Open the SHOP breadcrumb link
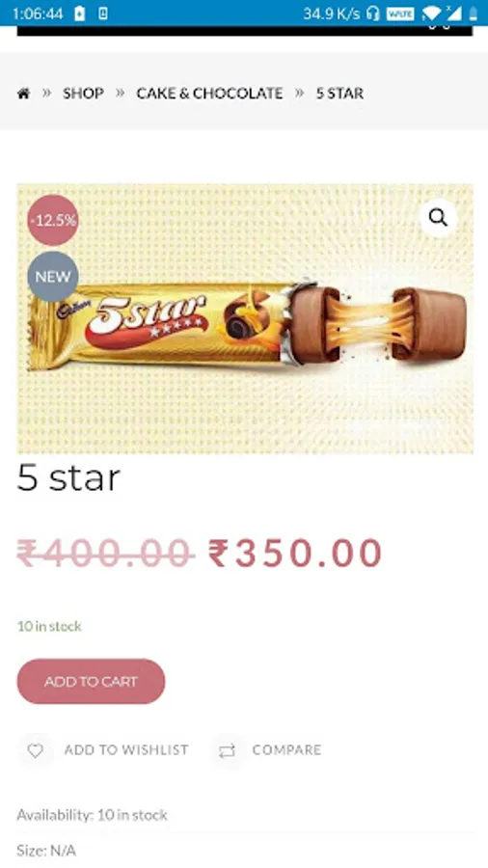The width and height of the screenshot is (488, 868). (x=83, y=94)
